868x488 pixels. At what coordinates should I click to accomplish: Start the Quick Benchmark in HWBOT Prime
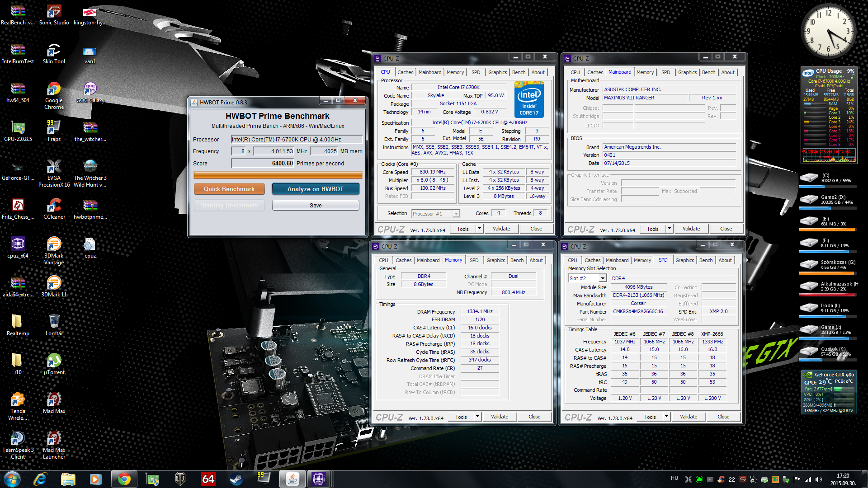[229, 189]
